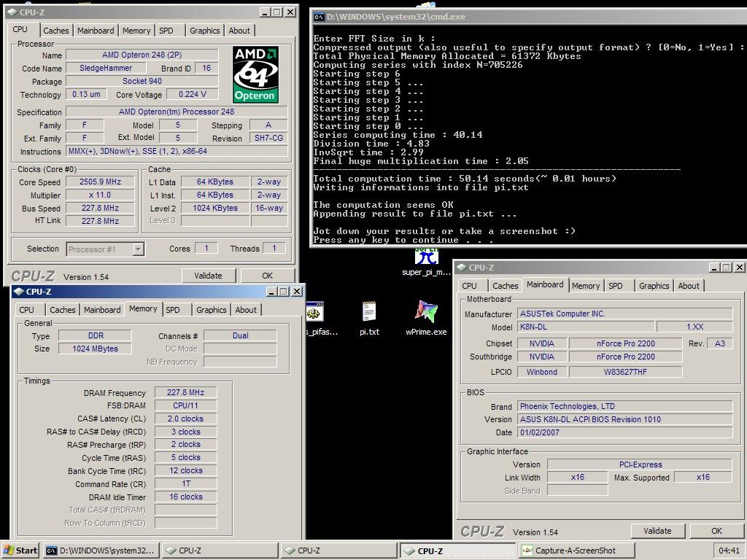Viewport: 747px width, 560px height.
Task: Activate the third CPU-Z taskbar button
Action: point(458,551)
